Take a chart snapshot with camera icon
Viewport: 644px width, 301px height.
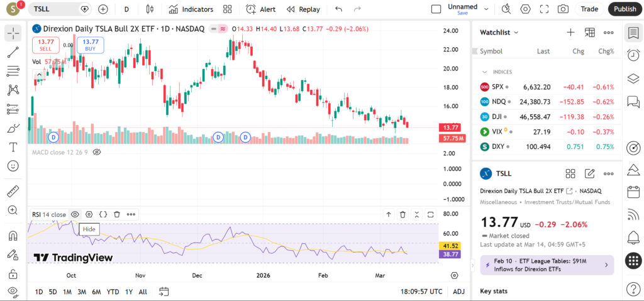(x=563, y=9)
